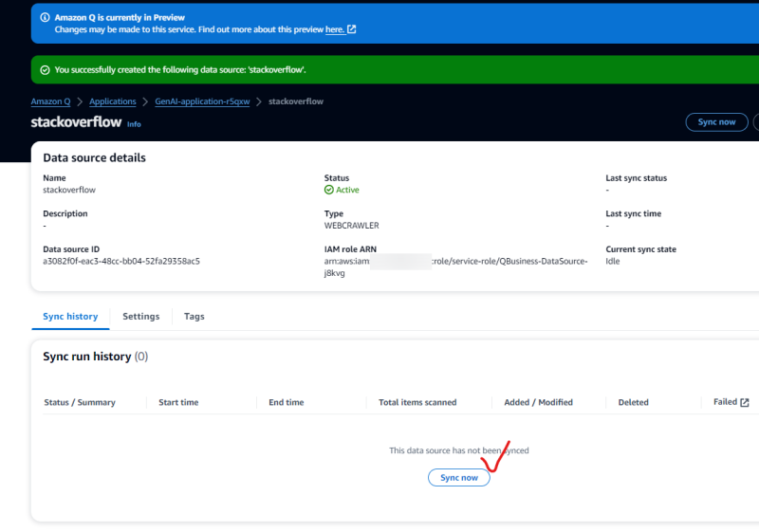759x532 pixels.
Task: Click the End time column header
Action: point(286,402)
